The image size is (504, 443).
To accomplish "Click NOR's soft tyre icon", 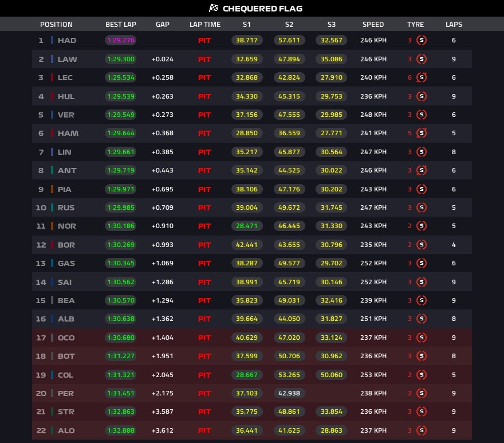I will click(422, 226).
